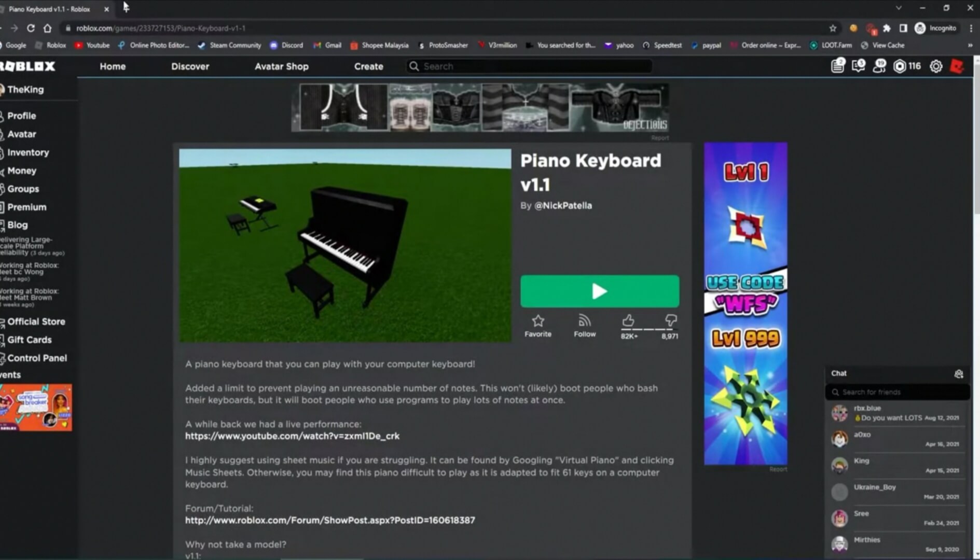Click the like-to-dislike ratio bar
Screen dimensions: 980x560
648,328
